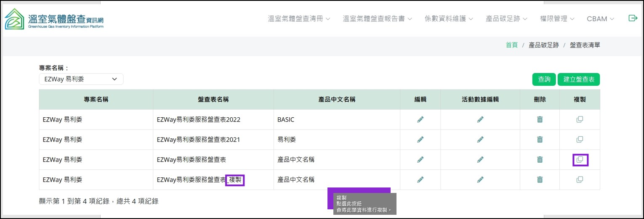Click the logout icon in top-right corner
The height and width of the screenshot is (219, 644).
point(633,18)
